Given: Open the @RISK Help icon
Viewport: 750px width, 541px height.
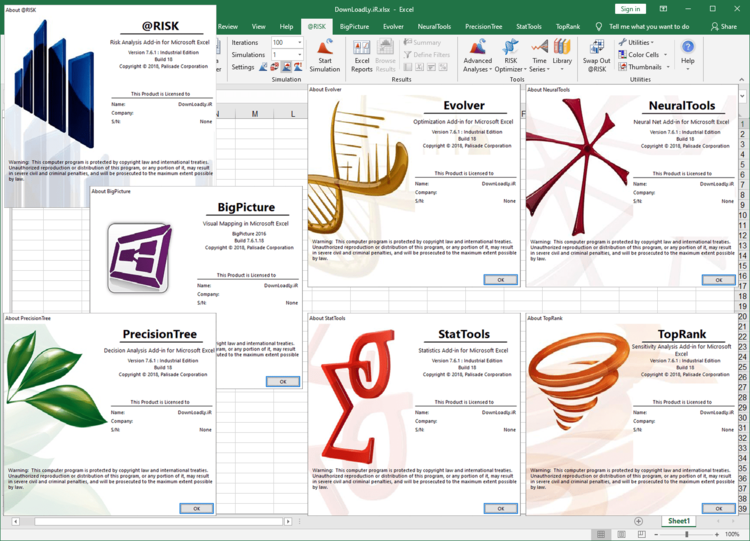Looking at the screenshot, I should [x=687, y=47].
